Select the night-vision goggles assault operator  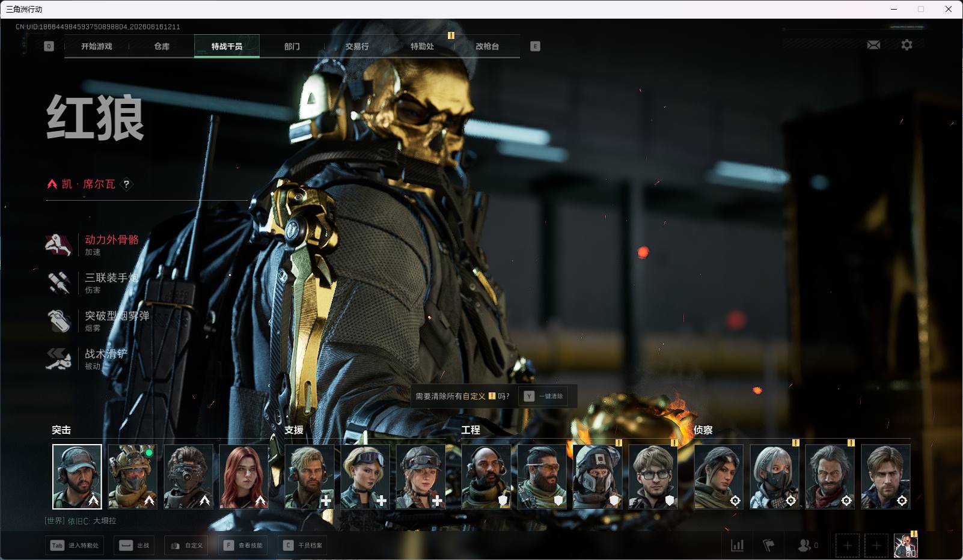click(x=189, y=476)
